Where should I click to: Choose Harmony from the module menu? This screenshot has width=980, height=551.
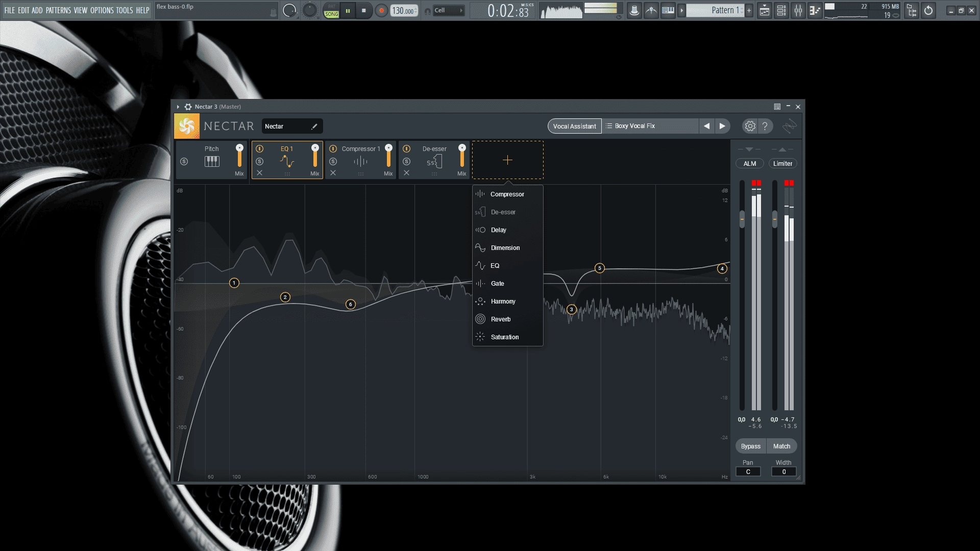[x=507, y=302]
